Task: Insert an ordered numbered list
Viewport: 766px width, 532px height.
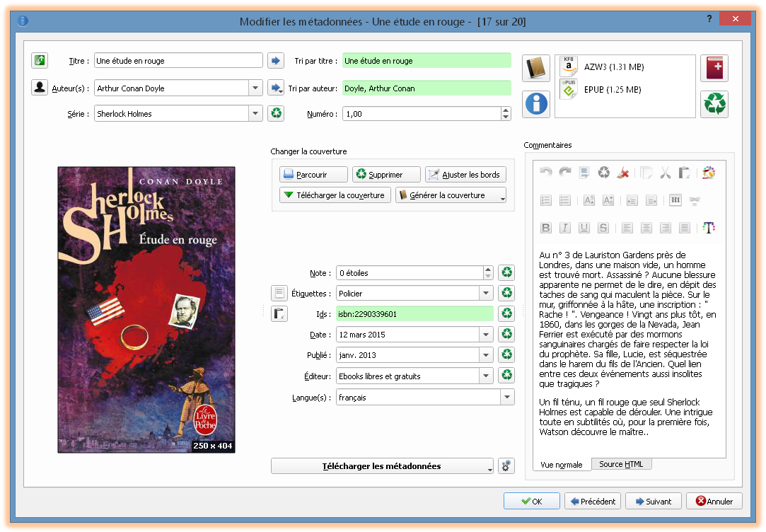Action: (x=545, y=200)
